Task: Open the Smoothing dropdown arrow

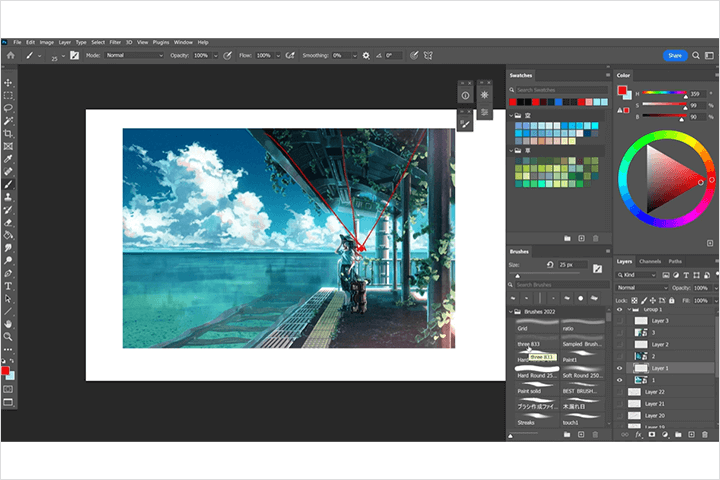Action: [354, 56]
